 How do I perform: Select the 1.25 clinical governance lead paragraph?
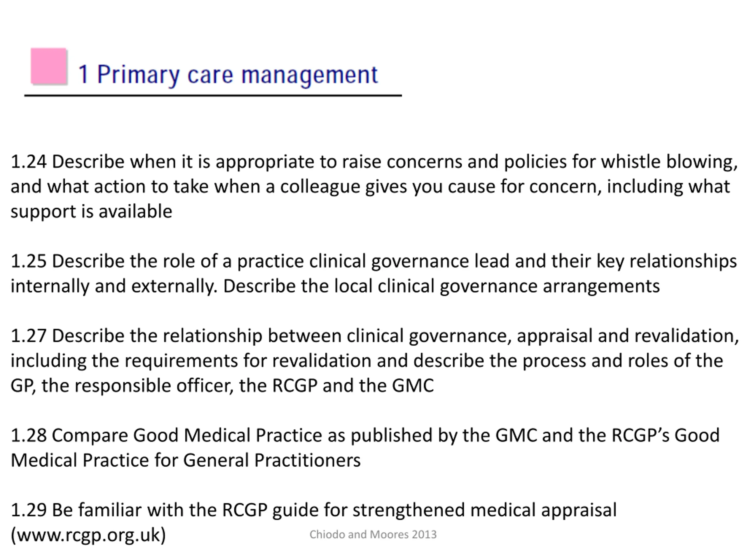373,274
